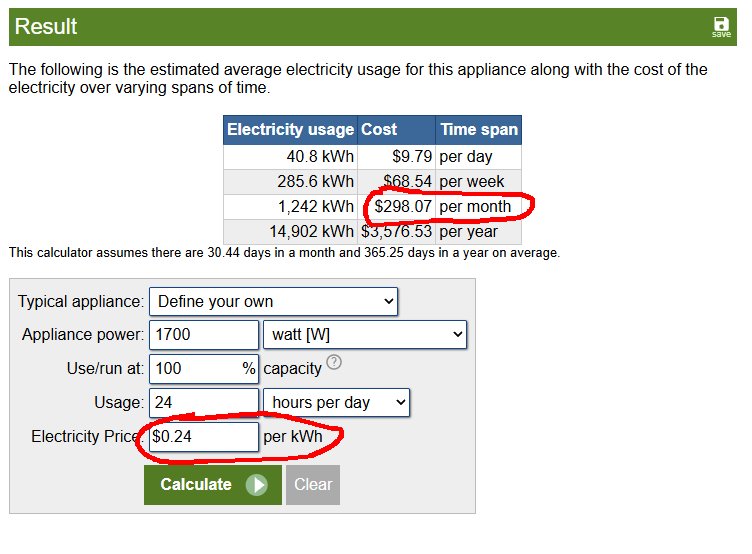This screenshot has height=554, width=752.
Task: Select the $298.07 monthly cost cell
Action: (399, 207)
